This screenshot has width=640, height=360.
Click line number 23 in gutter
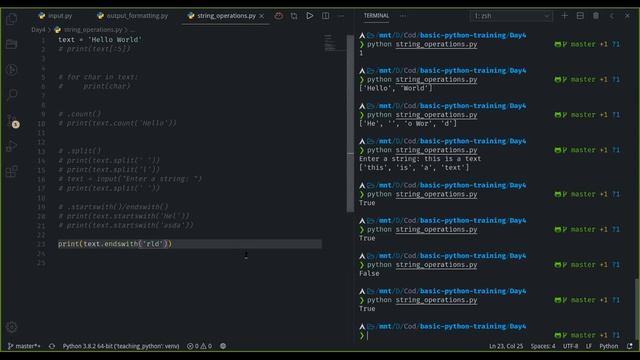click(x=41, y=244)
